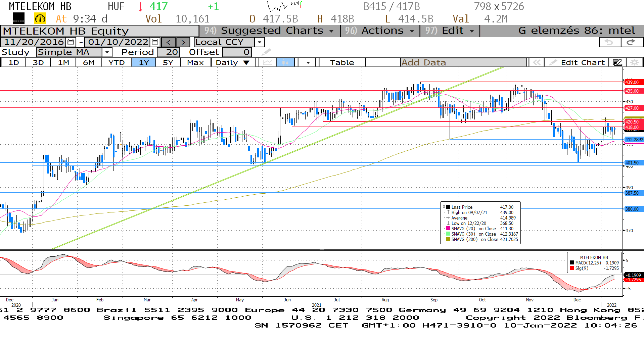Click the black square icon near At
644x344 pixels.
pos(18,18)
